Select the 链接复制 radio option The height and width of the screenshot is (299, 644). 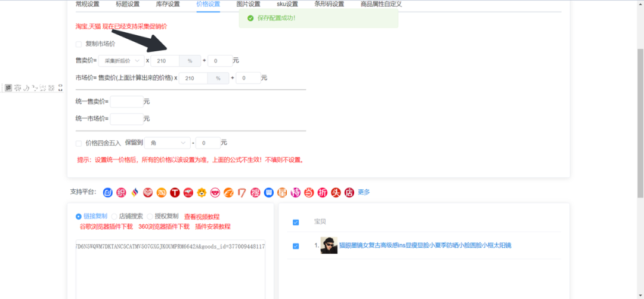(79, 216)
